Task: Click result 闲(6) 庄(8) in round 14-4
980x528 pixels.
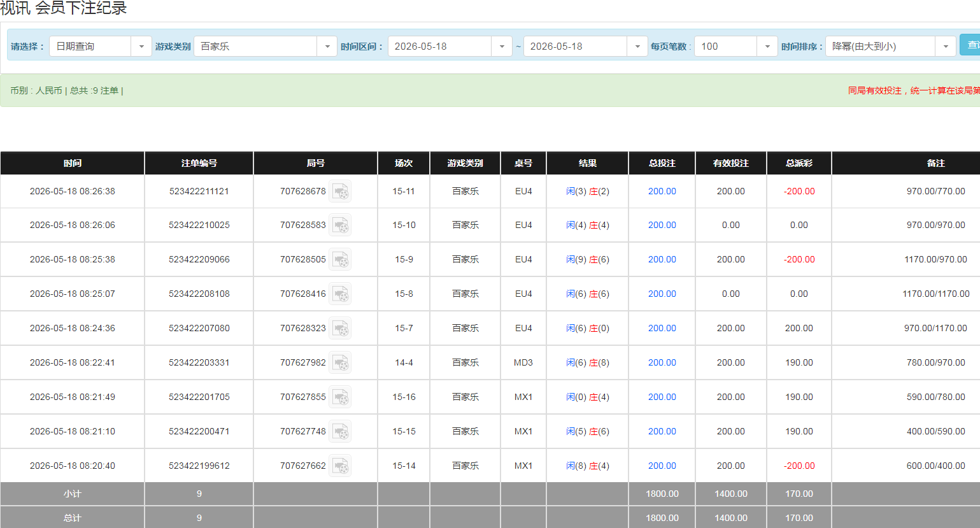Action: (588, 362)
